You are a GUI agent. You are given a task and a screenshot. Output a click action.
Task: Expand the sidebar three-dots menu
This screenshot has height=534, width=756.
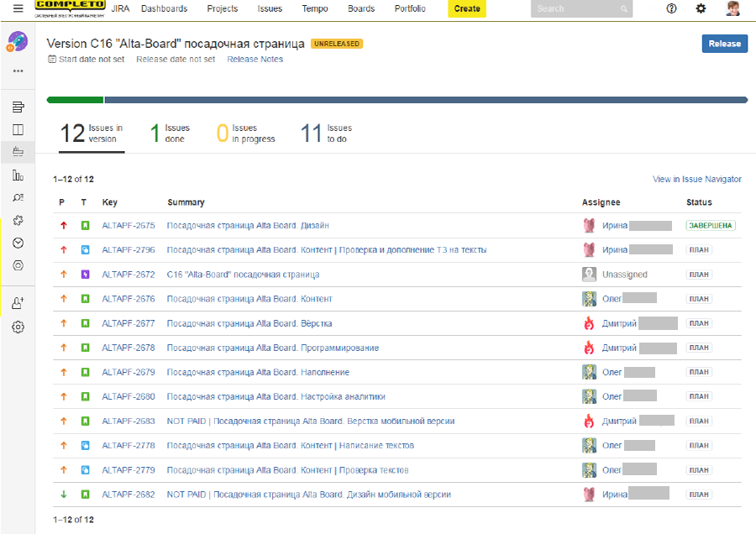[18, 71]
